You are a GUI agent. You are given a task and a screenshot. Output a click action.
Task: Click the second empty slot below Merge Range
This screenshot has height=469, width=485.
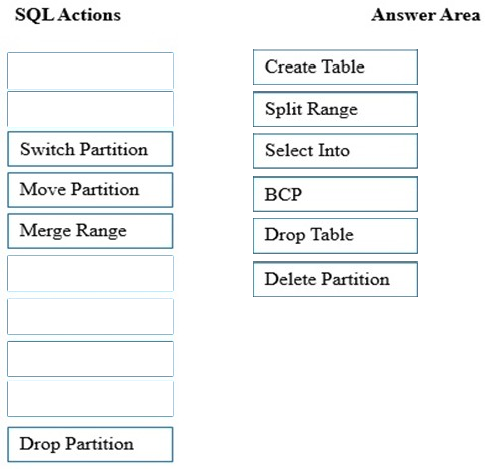pos(90,316)
